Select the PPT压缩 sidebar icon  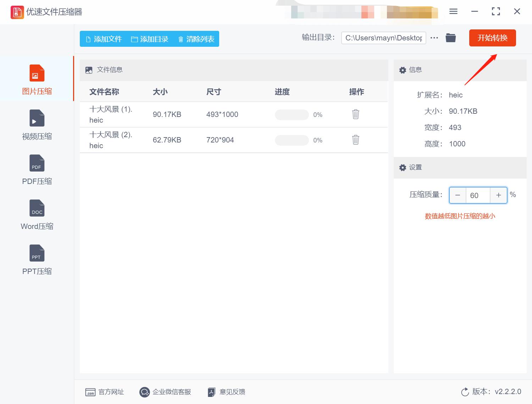pos(37,253)
